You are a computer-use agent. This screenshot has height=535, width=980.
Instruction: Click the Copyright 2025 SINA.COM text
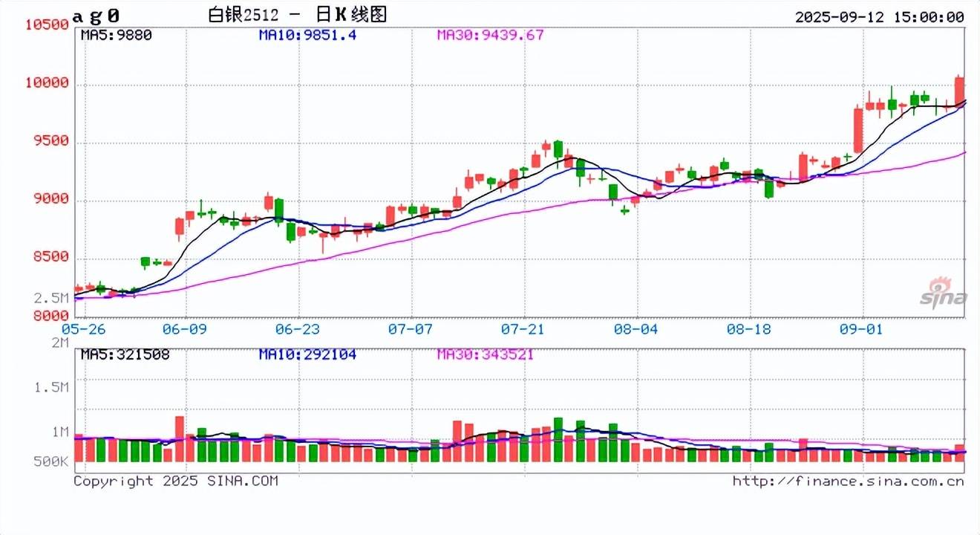(x=175, y=481)
